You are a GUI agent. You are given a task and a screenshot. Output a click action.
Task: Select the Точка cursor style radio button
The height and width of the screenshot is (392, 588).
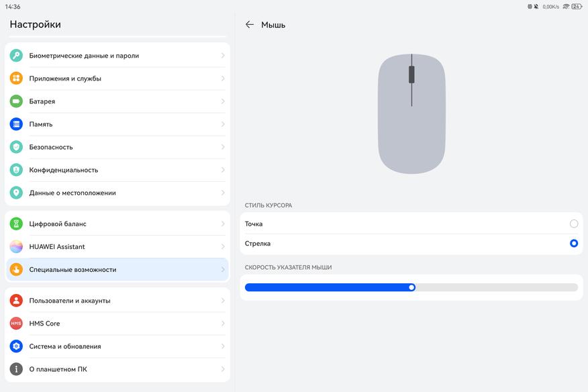coord(573,224)
